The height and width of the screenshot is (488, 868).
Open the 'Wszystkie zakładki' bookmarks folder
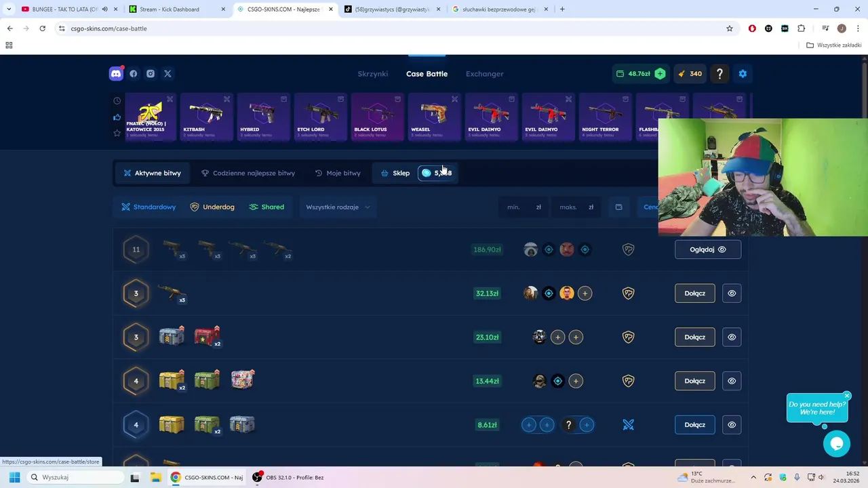click(x=834, y=45)
